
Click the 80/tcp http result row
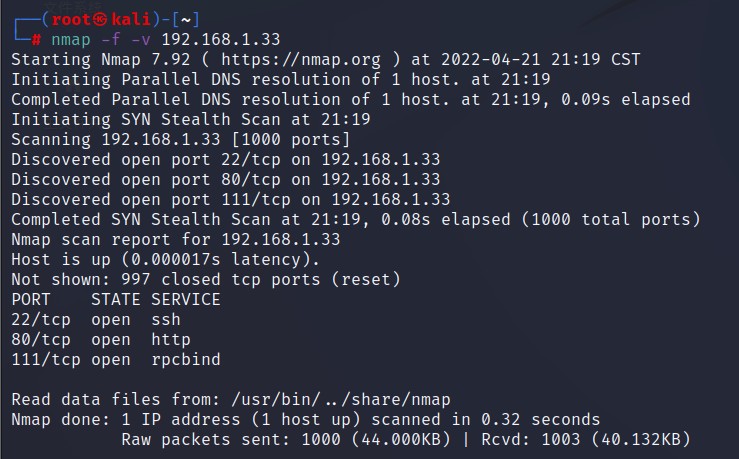101,340
